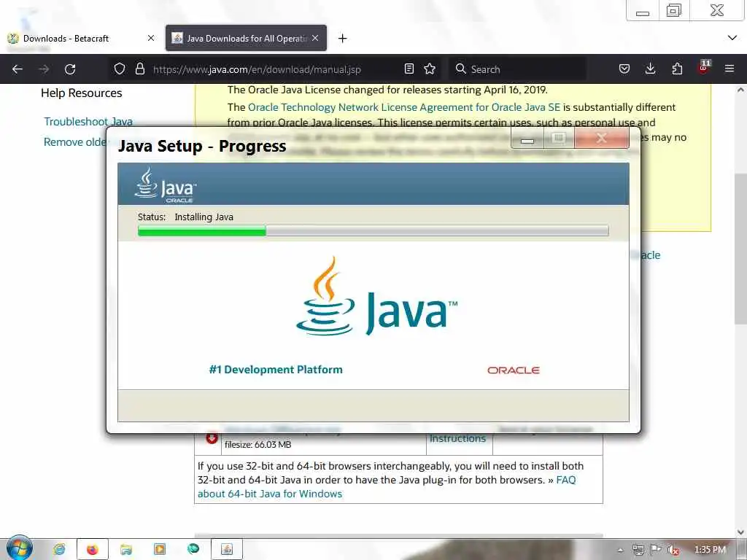Show hidden system tray icons arrow
747x560 pixels.
click(620, 550)
